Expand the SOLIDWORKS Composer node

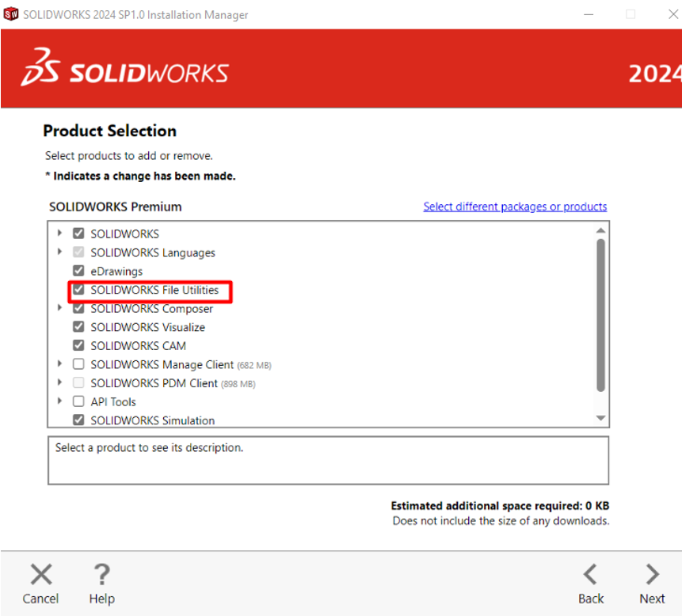click(59, 309)
